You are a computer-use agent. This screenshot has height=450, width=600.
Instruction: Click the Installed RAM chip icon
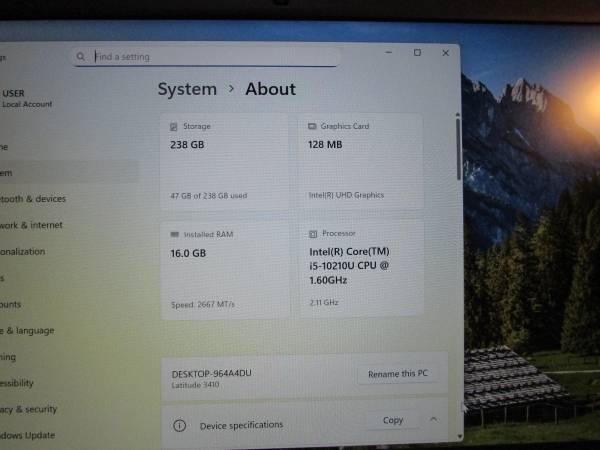coord(175,234)
